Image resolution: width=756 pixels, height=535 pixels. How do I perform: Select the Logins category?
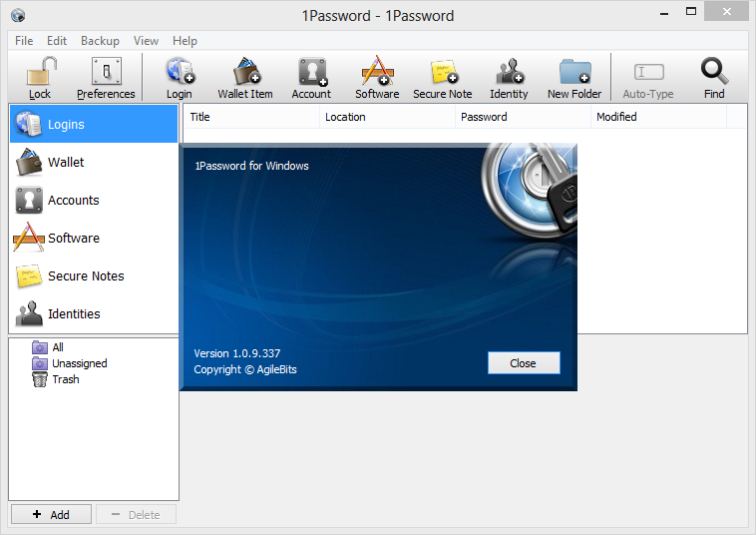point(94,124)
